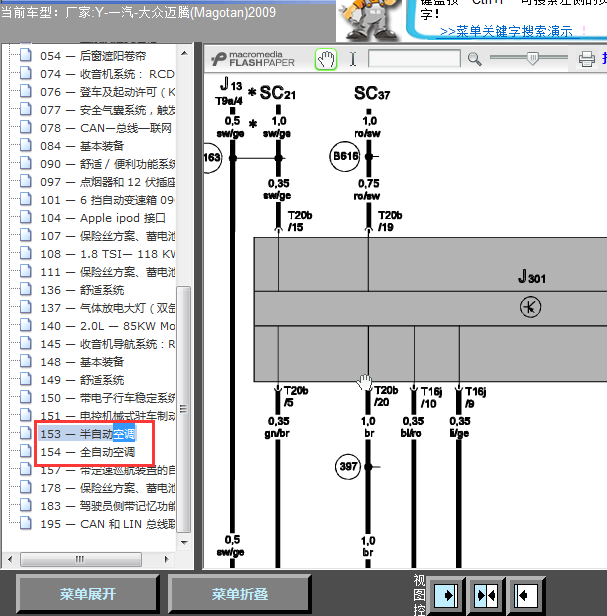Image resolution: width=607 pixels, height=616 pixels.
Task: Open tree item 108 1.8 TSI
Action: pos(107,254)
